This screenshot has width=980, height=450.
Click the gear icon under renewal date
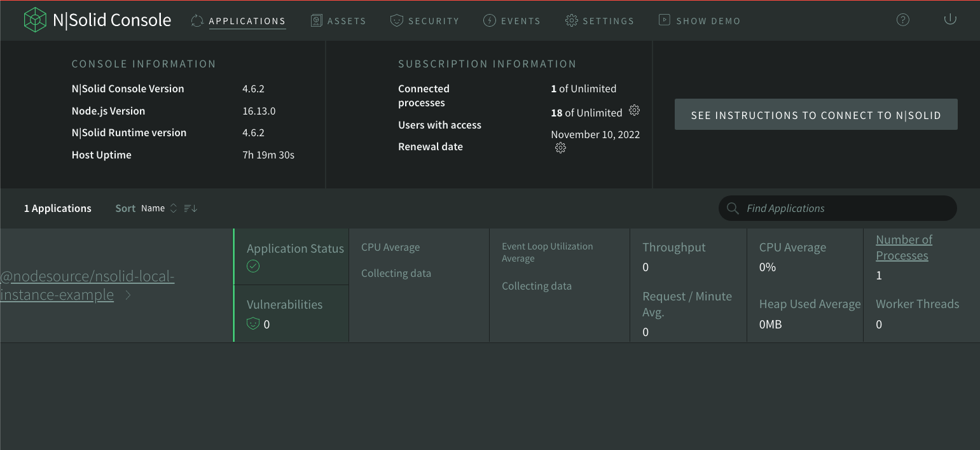560,148
